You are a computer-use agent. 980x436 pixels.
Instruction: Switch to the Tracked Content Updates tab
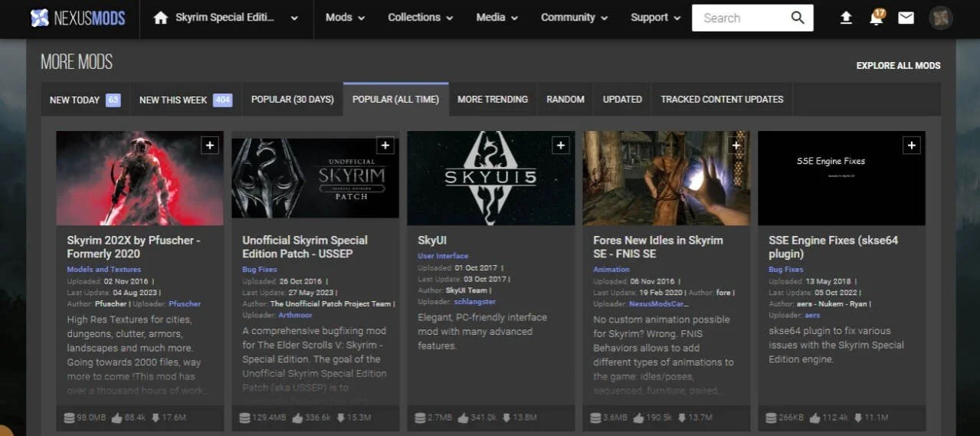point(722,100)
